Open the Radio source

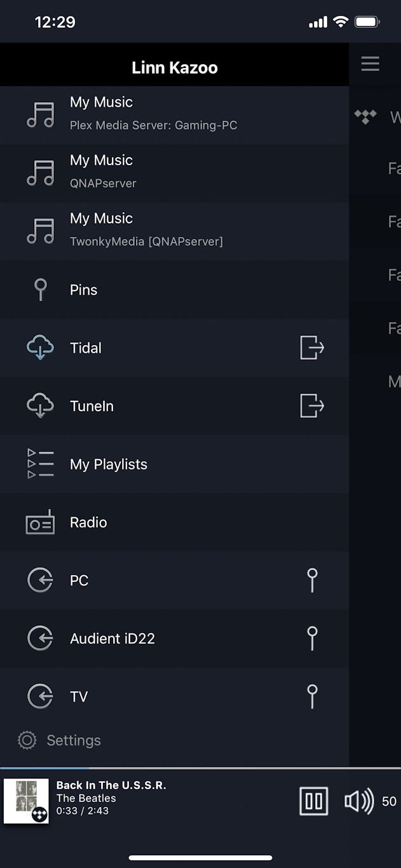88,522
